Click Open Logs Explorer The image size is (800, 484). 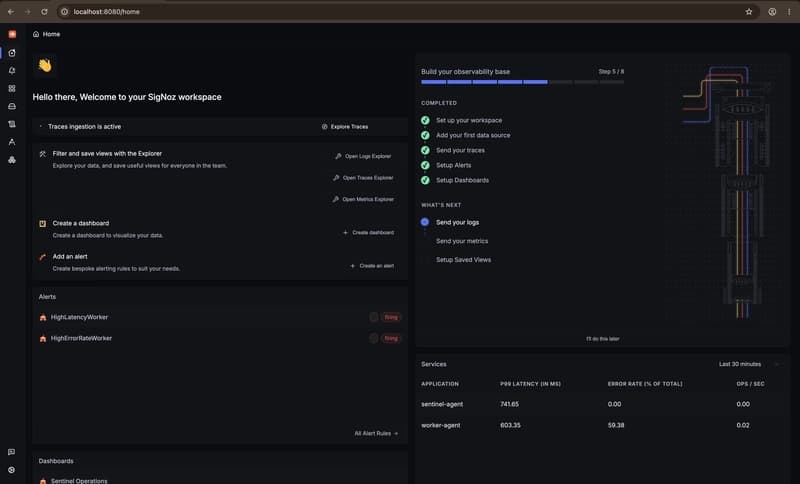click(x=363, y=156)
